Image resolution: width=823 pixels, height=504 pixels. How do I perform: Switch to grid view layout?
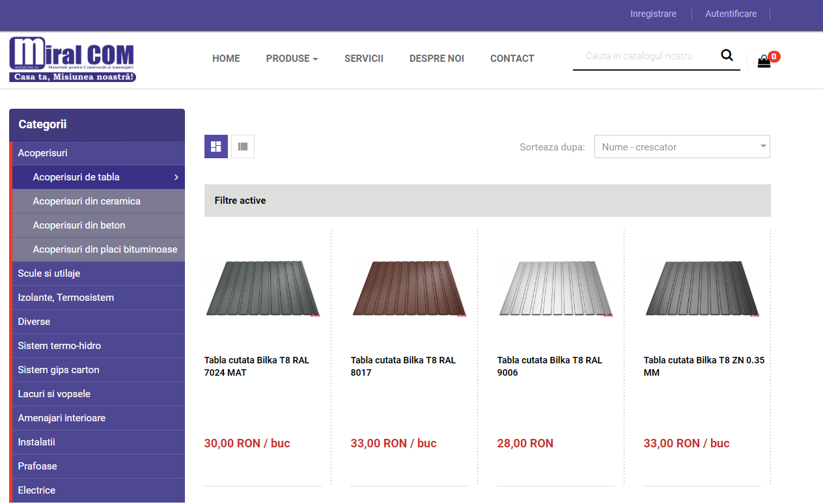coord(216,147)
